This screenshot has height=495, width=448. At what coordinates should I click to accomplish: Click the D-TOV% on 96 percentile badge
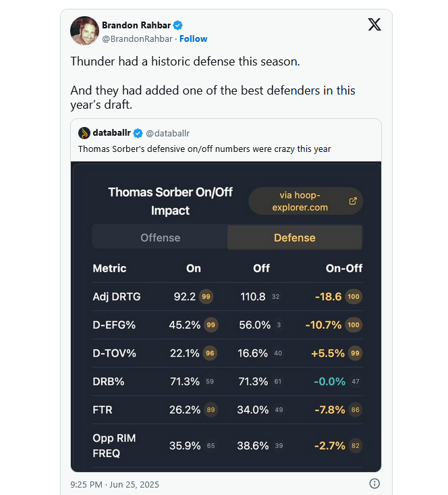coord(209,353)
